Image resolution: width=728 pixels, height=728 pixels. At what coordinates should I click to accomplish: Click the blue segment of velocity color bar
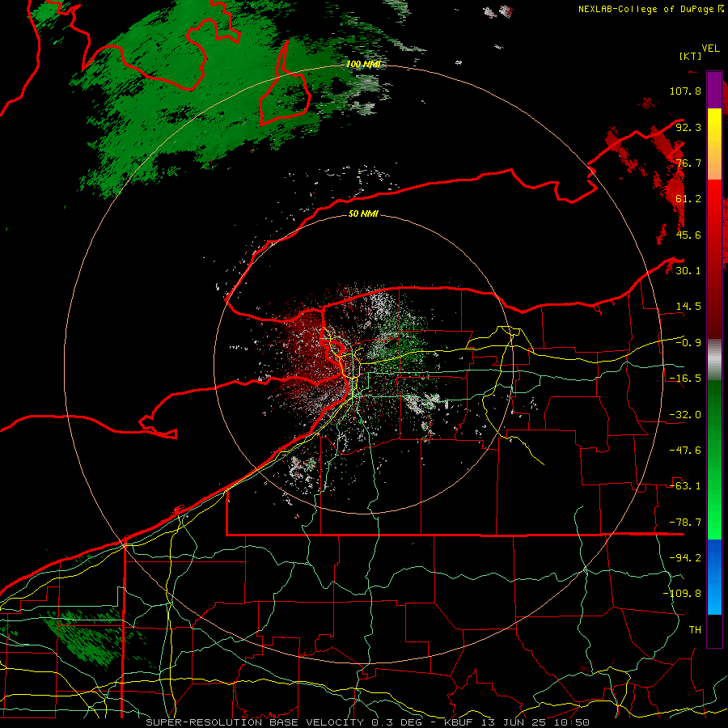tap(714, 577)
